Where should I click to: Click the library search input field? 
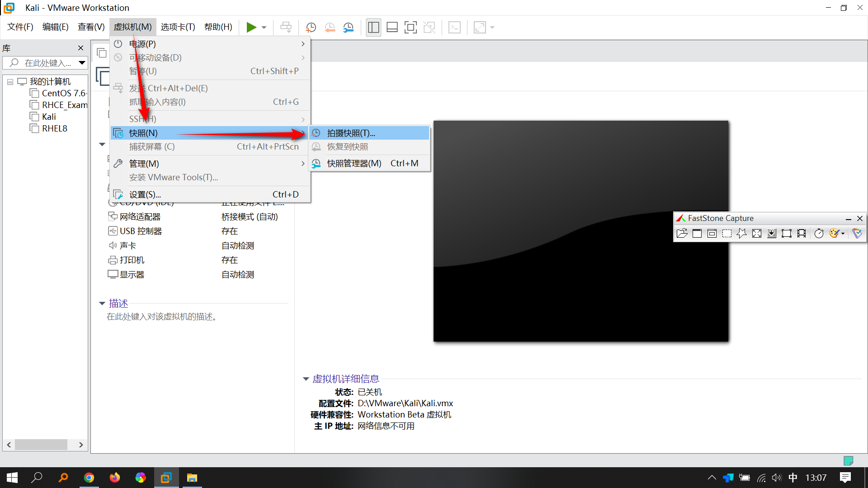coord(47,63)
